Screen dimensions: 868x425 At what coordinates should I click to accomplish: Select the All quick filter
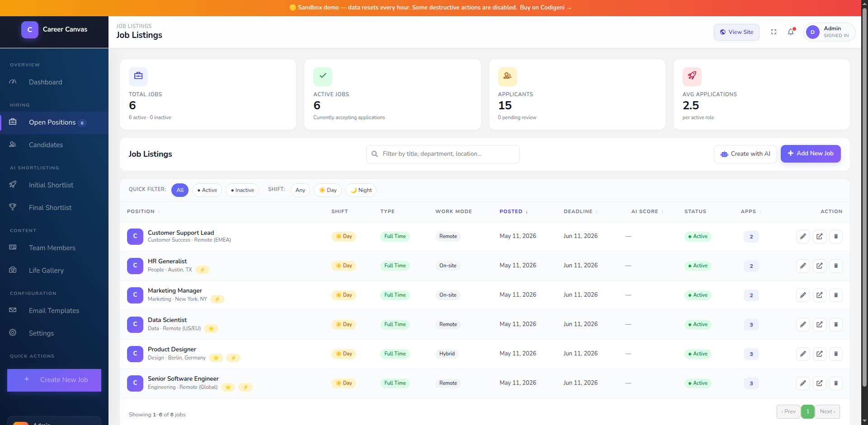(180, 190)
